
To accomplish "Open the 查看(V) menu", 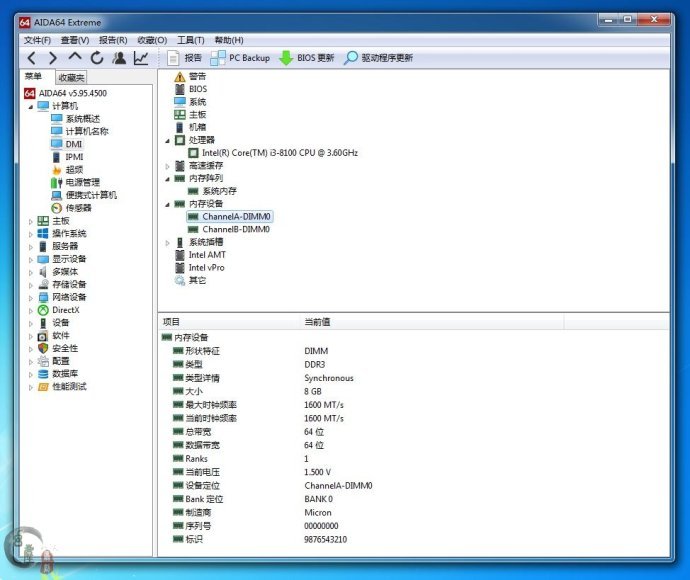I will [75, 40].
